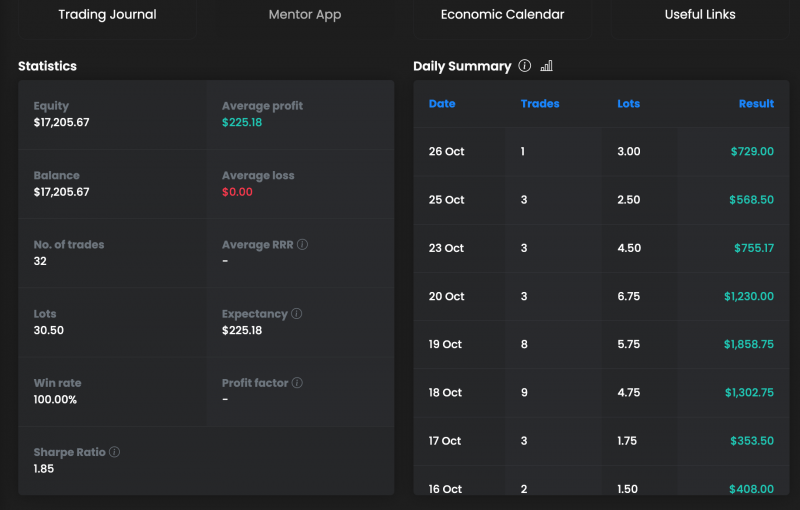Select the 20 Oct summary row
The width and height of the screenshot is (800, 510).
pyautogui.click(x=601, y=297)
